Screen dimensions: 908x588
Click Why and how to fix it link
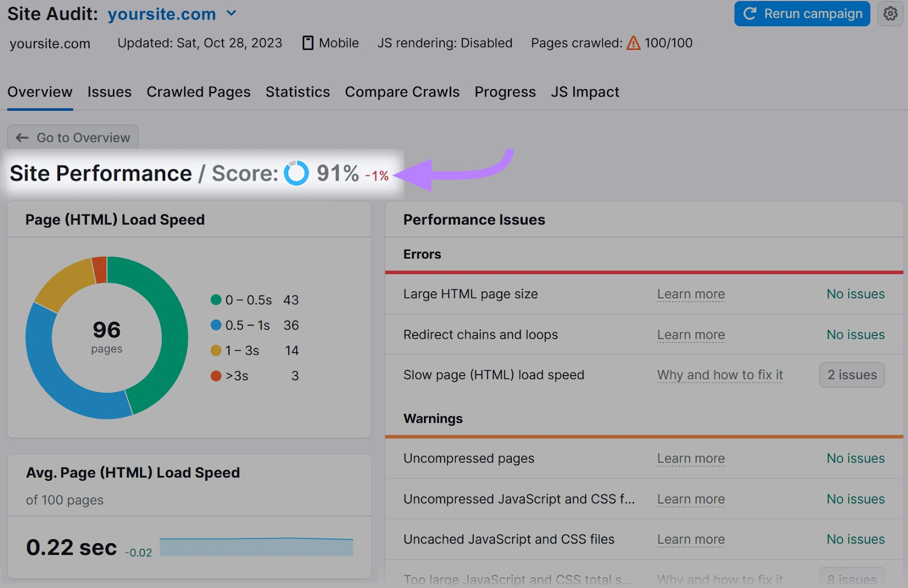click(720, 375)
